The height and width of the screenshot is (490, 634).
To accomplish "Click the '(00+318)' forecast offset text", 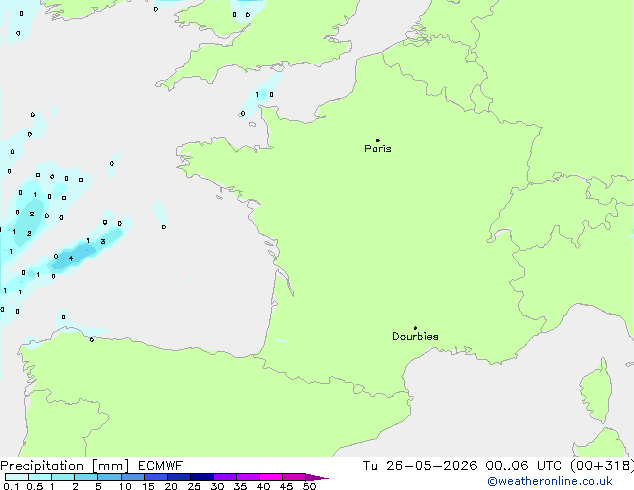I will [602, 466].
